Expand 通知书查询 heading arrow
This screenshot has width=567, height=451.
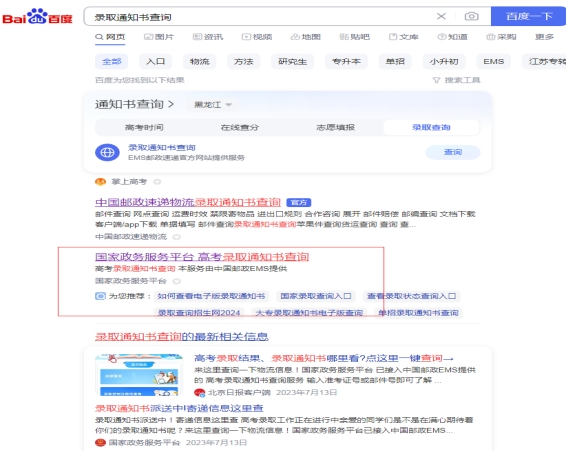(x=171, y=105)
